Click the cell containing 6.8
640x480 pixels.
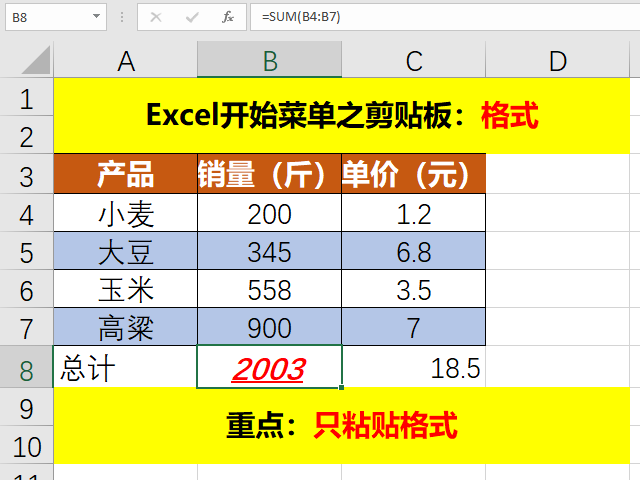413,251
